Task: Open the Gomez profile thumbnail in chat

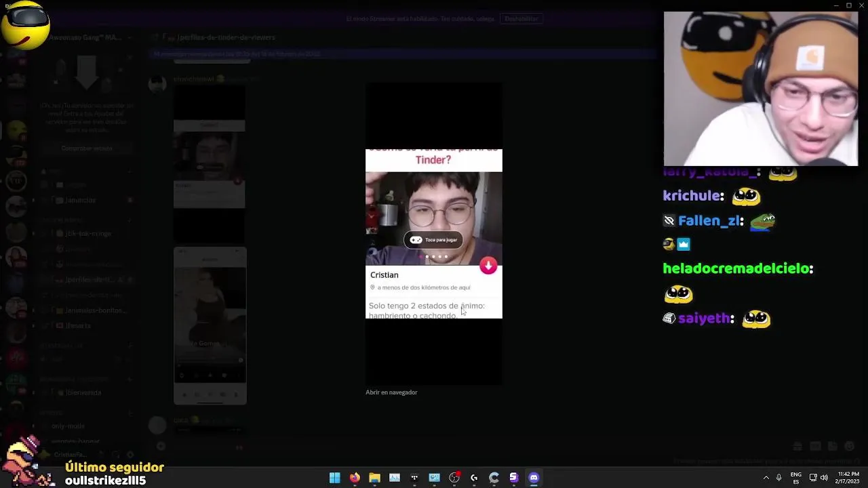Action: [x=210, y=326]
